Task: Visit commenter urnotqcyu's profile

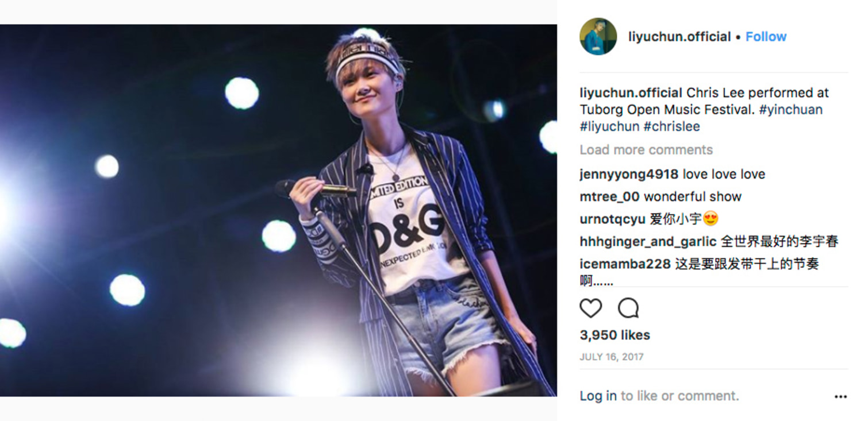Action: click(612, 219)
